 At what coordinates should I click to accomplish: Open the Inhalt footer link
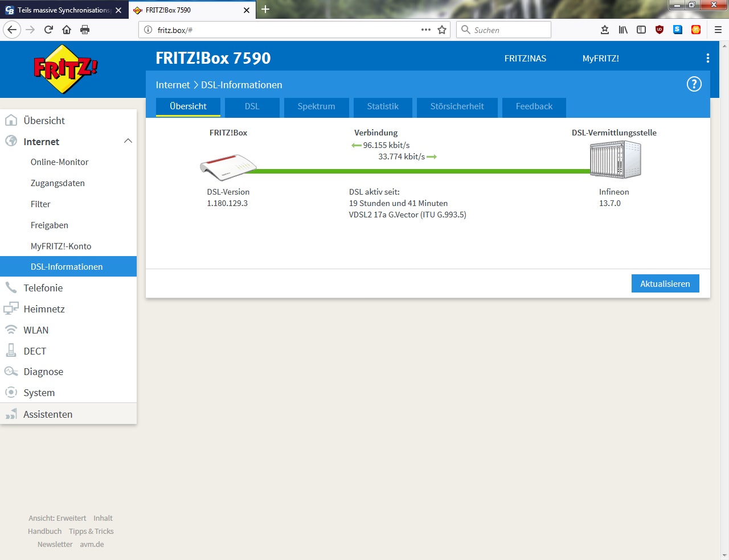pyautogui.click(x=103, y=518)
